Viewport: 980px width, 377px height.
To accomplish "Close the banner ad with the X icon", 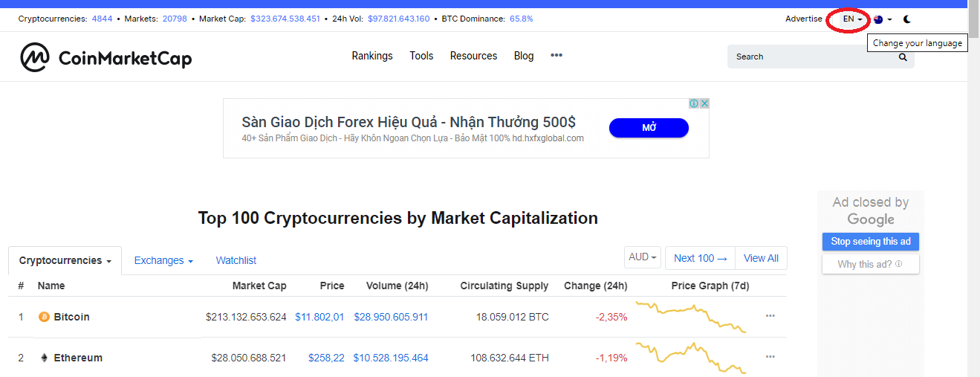I will pos(704,103).
